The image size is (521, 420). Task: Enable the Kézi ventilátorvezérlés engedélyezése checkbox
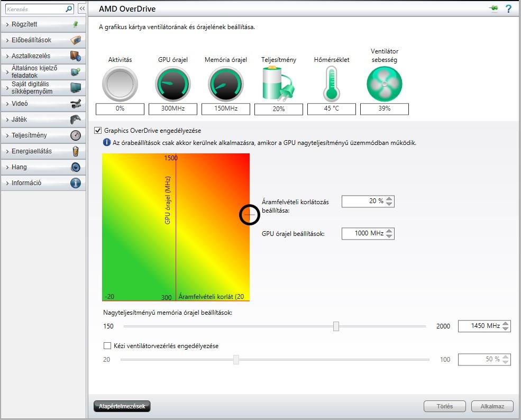point(107,345)
